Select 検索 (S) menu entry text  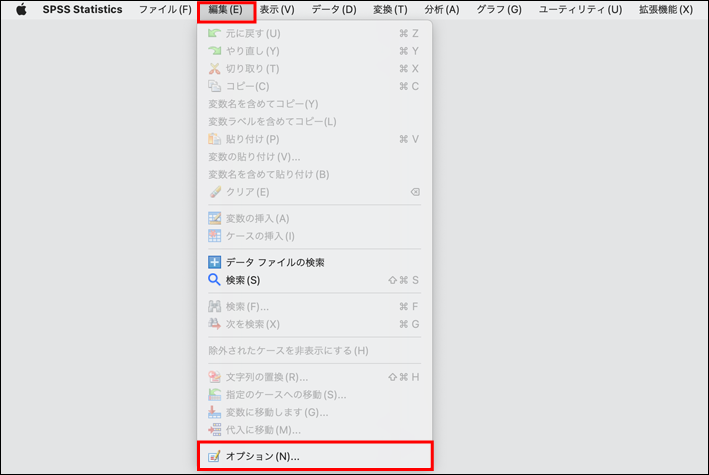coord(243,280)
